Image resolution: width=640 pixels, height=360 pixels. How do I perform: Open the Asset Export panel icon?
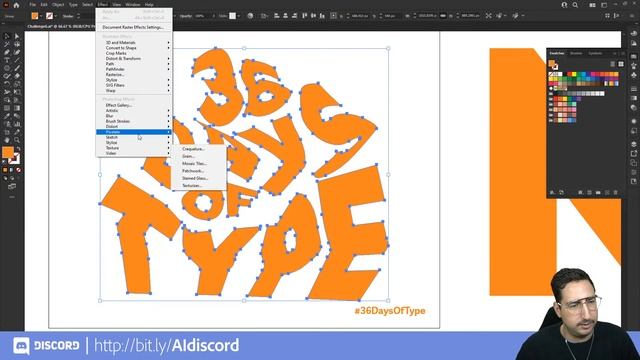(x=633, y=153)
